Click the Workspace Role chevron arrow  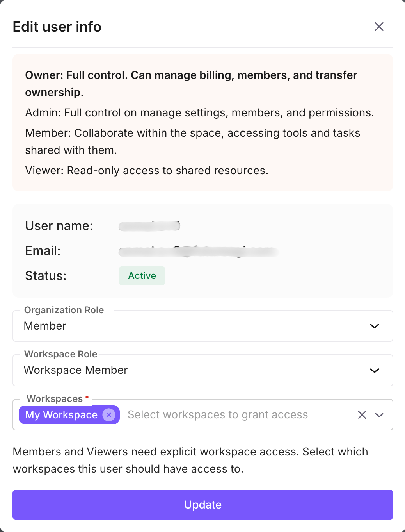coord(375,370)
